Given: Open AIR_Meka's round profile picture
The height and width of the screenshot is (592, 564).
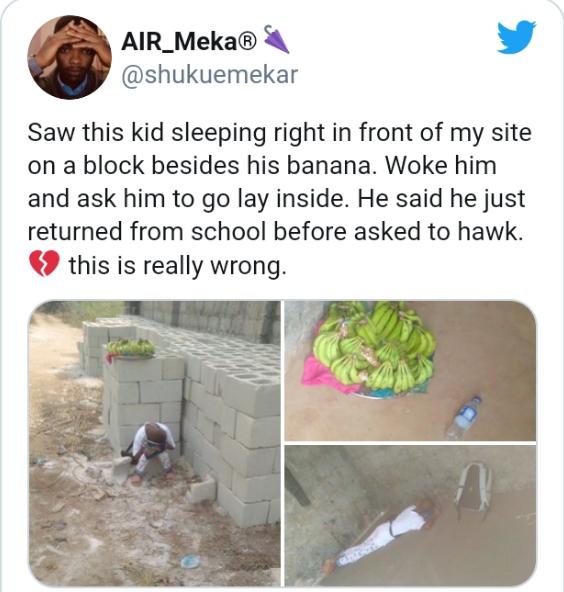Looking at the screenshot, I should click(x=69, y=57).
